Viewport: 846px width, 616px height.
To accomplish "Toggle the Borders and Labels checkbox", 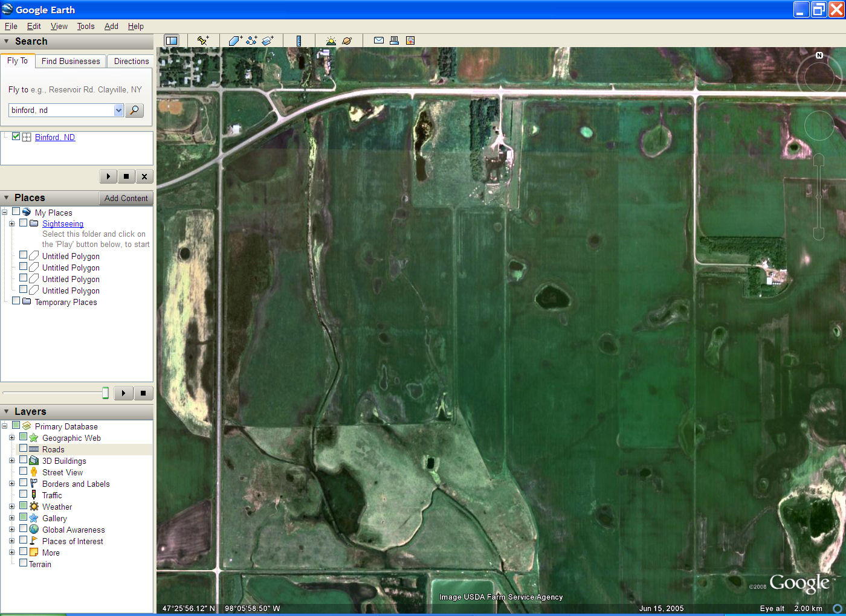I will [23, 483].
